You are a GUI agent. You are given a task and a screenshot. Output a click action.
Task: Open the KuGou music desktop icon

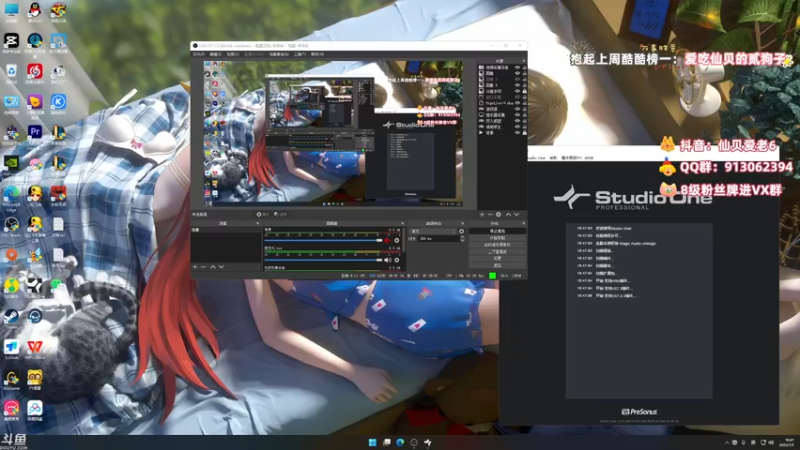58,103
